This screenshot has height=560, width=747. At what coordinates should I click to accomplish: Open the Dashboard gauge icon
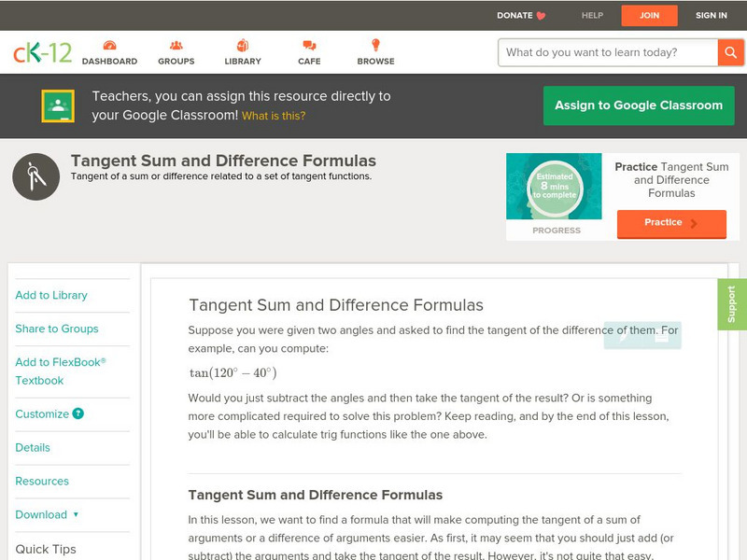109,46
